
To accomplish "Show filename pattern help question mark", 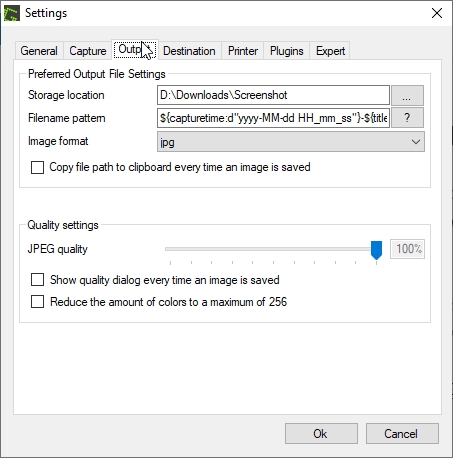I will click(407, 118).
